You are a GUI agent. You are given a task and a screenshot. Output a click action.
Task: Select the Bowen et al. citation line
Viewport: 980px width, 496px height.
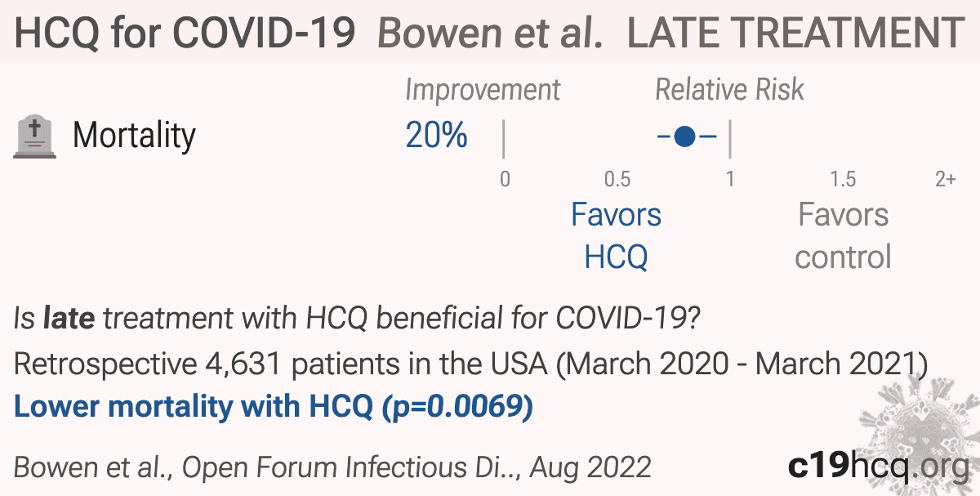332,467
